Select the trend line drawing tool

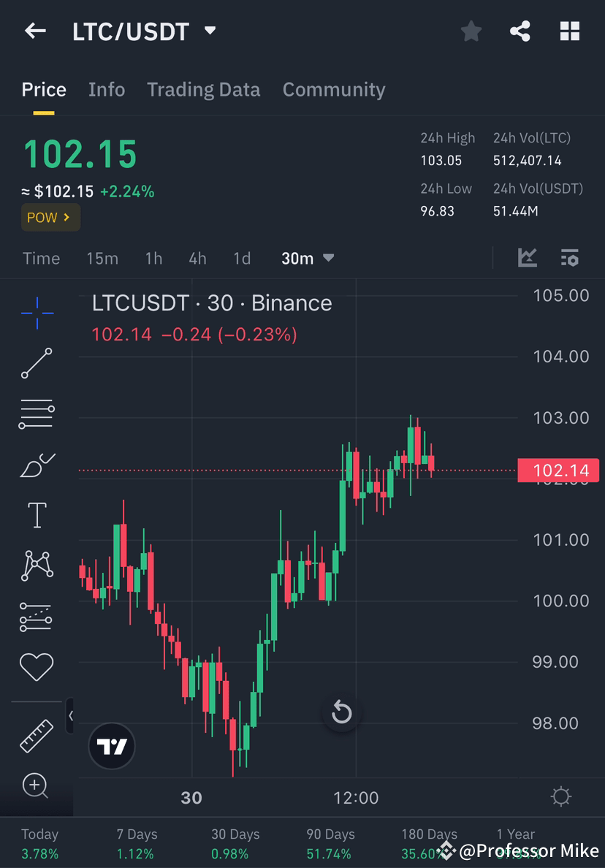pos(36,362)
